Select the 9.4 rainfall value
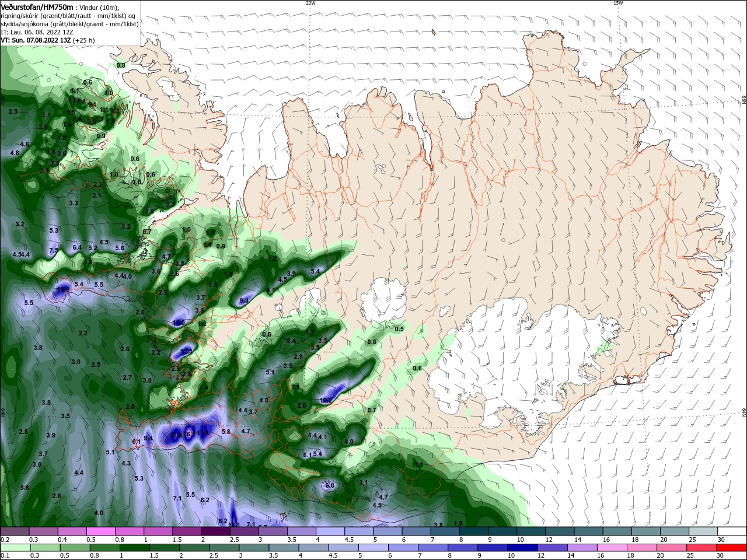 click(148, 438)
